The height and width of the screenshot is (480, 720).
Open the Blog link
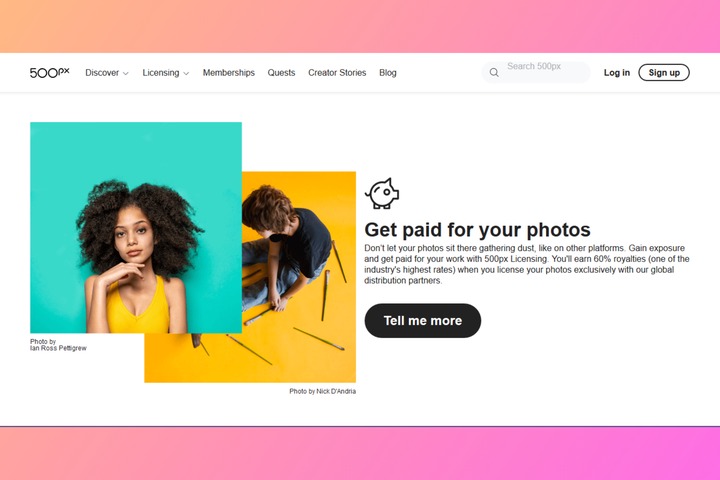pos(388,73)
